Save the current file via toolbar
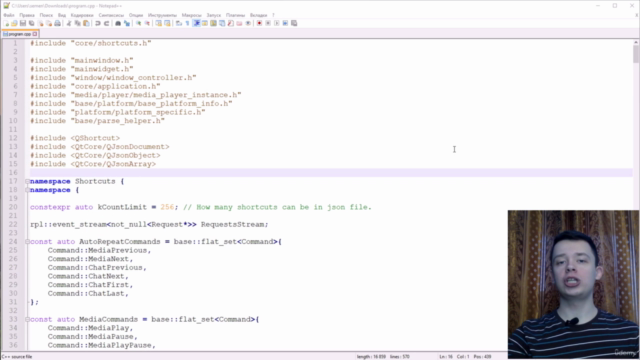 (23, 23)
